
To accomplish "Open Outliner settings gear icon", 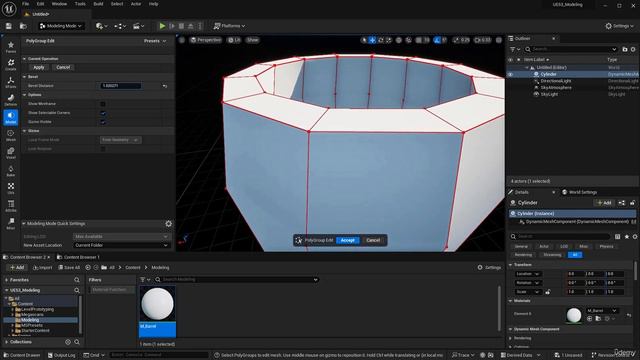I will point(633,49).
